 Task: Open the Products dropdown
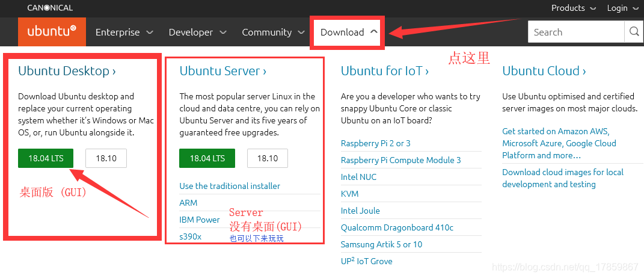(x=574, y=8)
